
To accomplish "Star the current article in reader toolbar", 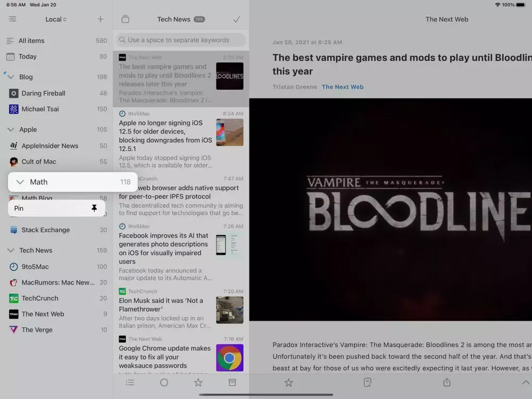I will (x=289, y=383).
